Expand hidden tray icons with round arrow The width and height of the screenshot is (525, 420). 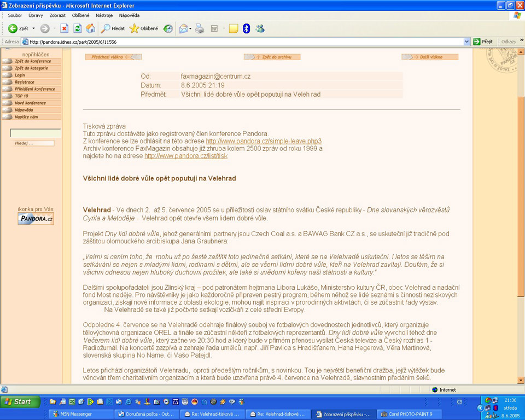(480, 408)
